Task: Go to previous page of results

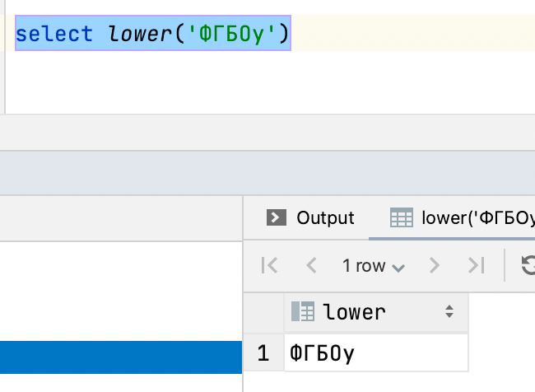Action: click(311, 265)
